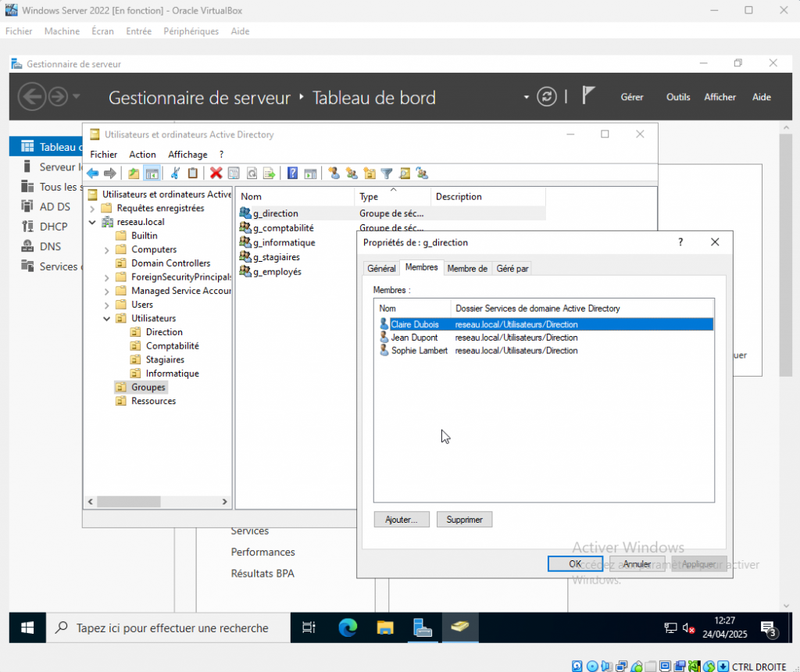800x672 pixels.
Task: Select the Comptabilité folder in tree
Action: click(172, 345)
